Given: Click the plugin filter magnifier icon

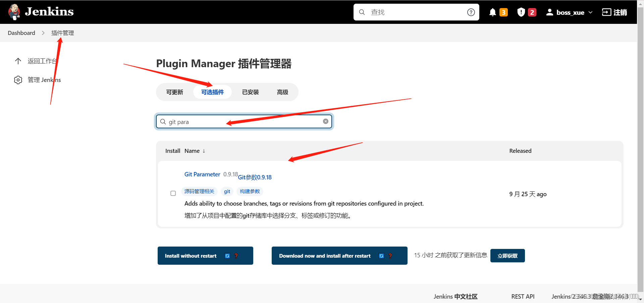Looking at the screenshot, I should pyautogui.click(x=163, y=122).
